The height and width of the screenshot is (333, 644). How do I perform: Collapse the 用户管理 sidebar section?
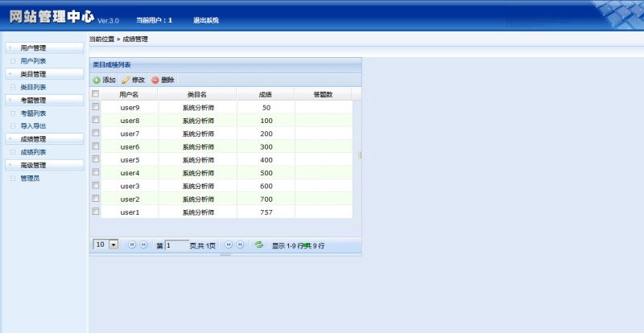(44, 48)
